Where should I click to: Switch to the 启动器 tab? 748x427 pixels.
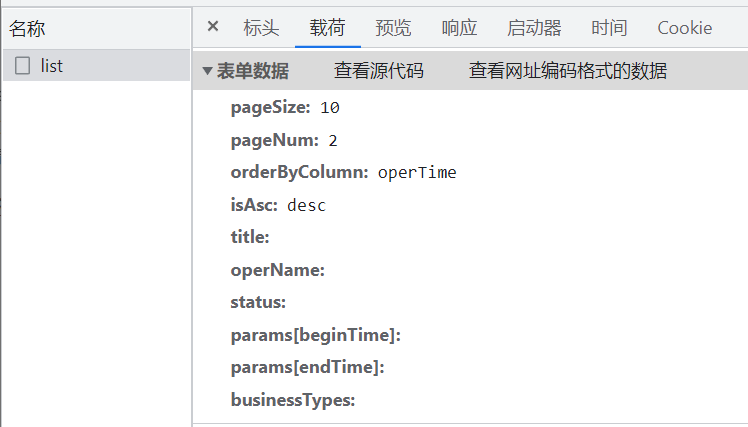534,28
